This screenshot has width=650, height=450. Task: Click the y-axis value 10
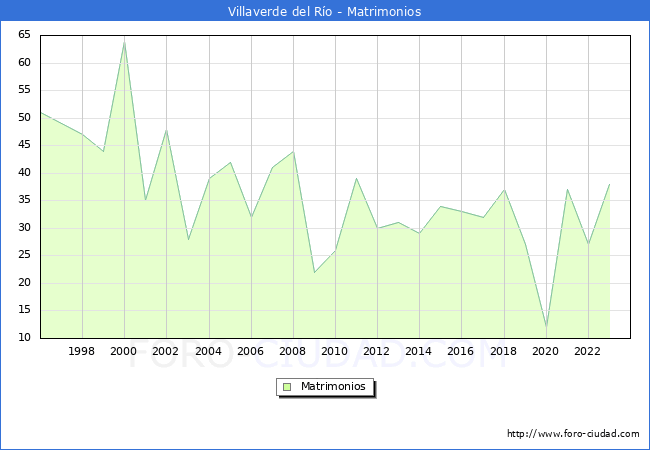tap(24, 338)
